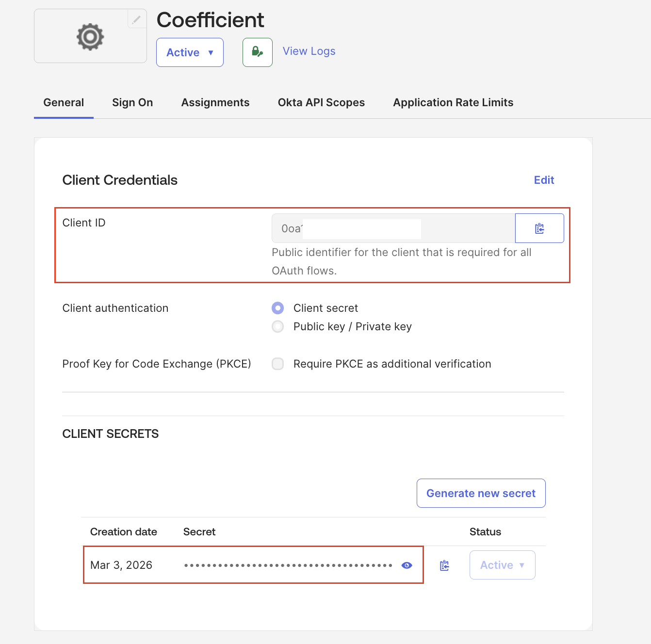This screenshot has width=651, height=644.
Task: Open the Assignments tab
Action: tap(215, 103)
